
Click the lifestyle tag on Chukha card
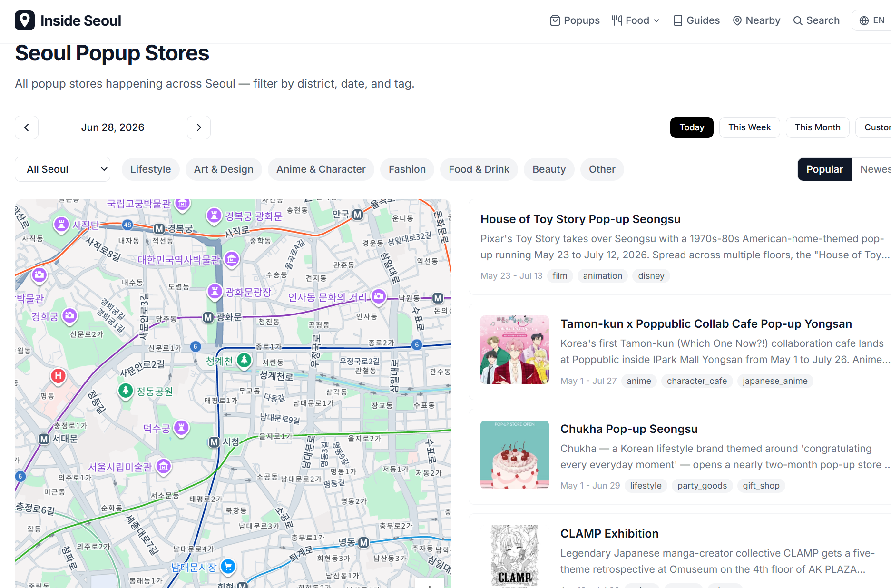click(x=646, y=486)
